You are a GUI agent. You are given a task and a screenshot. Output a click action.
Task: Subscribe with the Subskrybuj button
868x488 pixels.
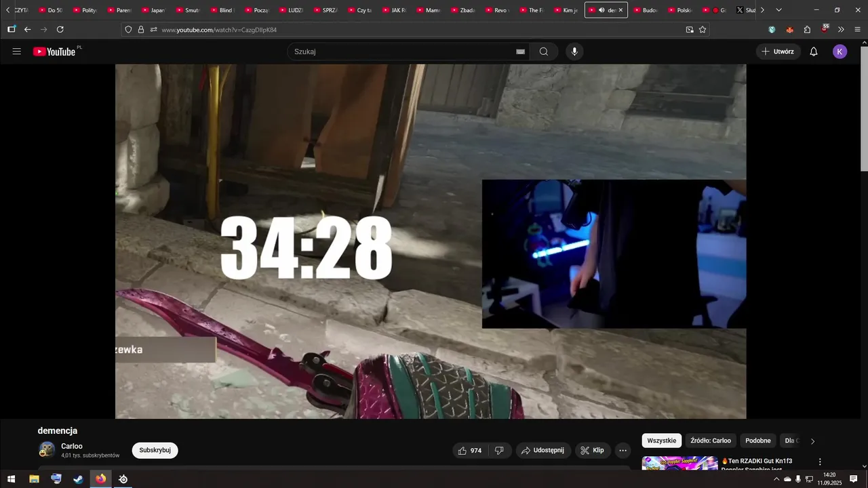[155, 450]
